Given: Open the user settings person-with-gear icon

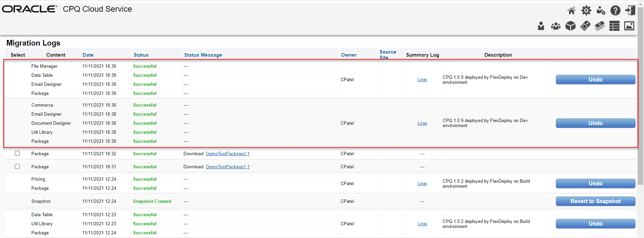Looking at the screenshot, I should point(601,11).
